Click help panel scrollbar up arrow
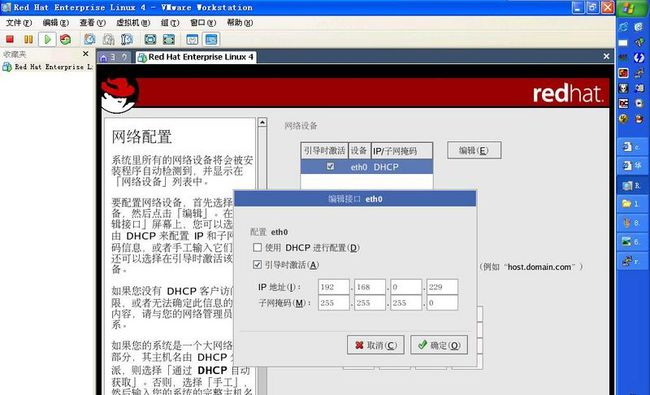Image resolution: width=650 pixels, height=395 pixels. click(262, 122)
